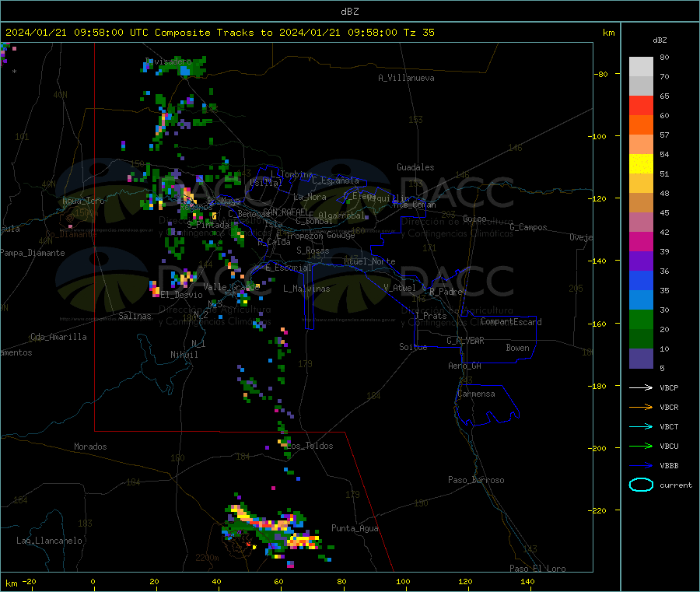Click the Cda_Amarilla place label

(58, 337)
